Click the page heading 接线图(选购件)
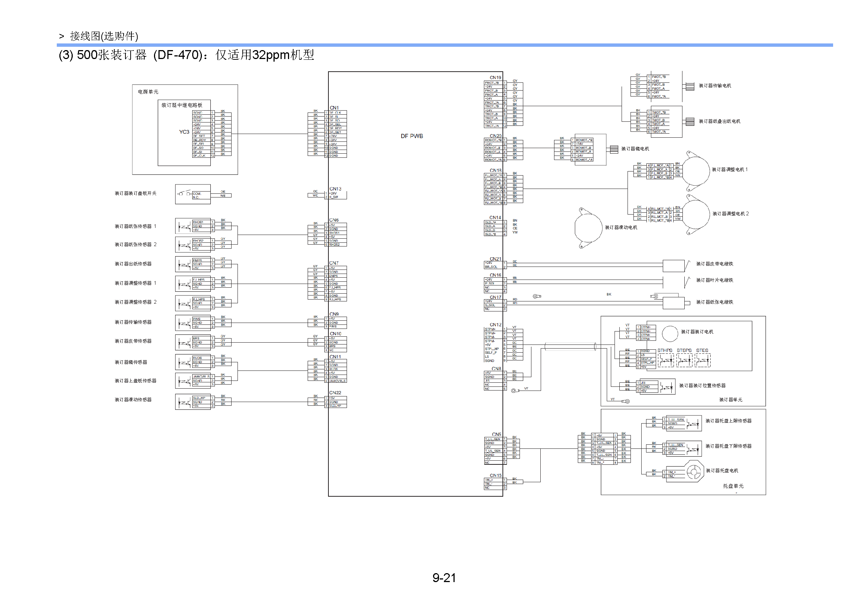 [x=104, y=36]
